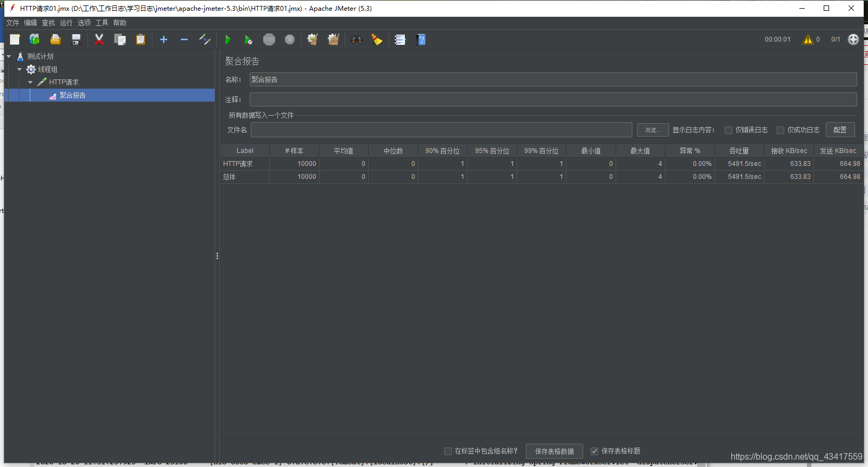Screen dimensions: 868x467
Task: Click the Open file folder icon
Action: pos(55,39)
